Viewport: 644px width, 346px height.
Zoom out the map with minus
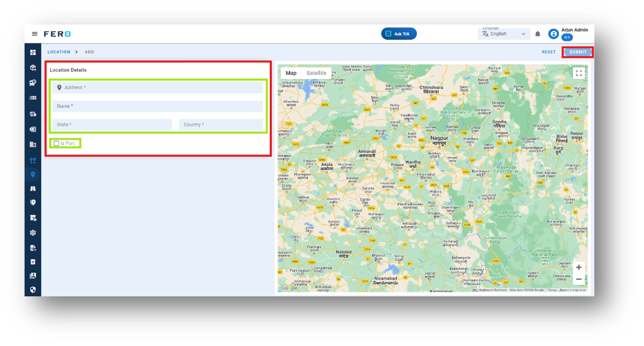(x=579, y=280)
